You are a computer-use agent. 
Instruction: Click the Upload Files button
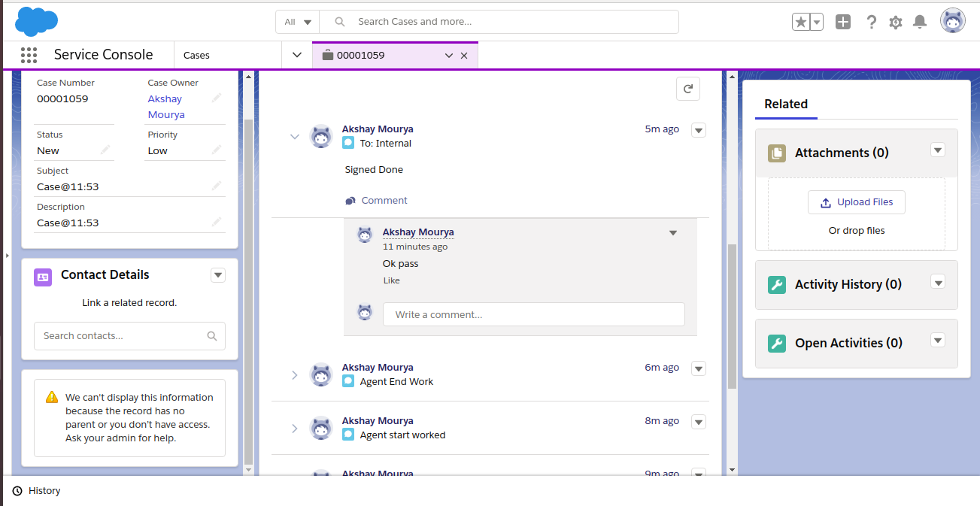857,202
